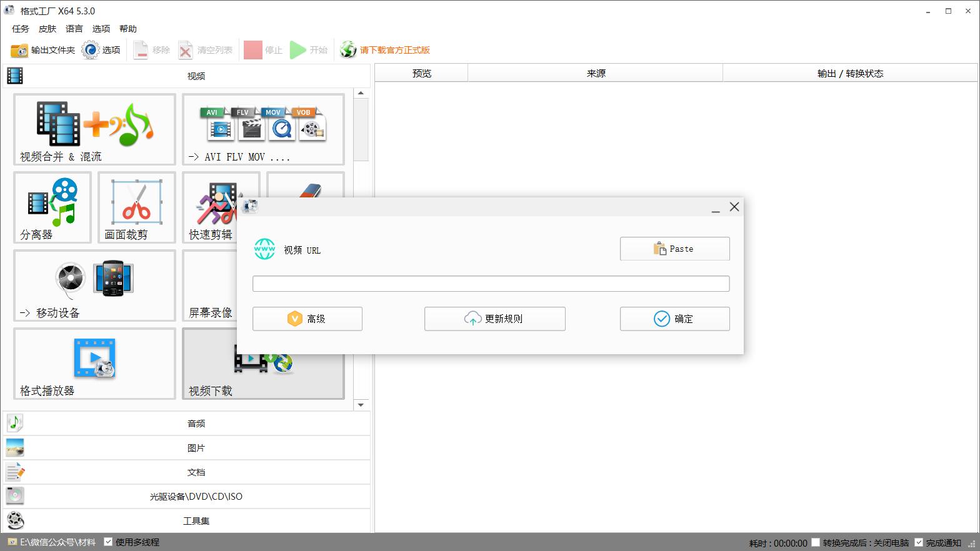The width and height of the screenshot is (980, 551).
Task: Open the 视频合并 & 混流 tool
Action: pos(94,129)
